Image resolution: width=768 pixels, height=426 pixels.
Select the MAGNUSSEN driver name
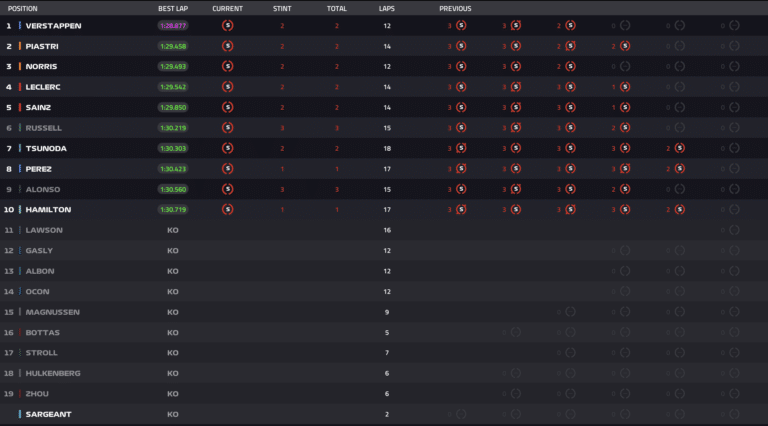[52, 312]
